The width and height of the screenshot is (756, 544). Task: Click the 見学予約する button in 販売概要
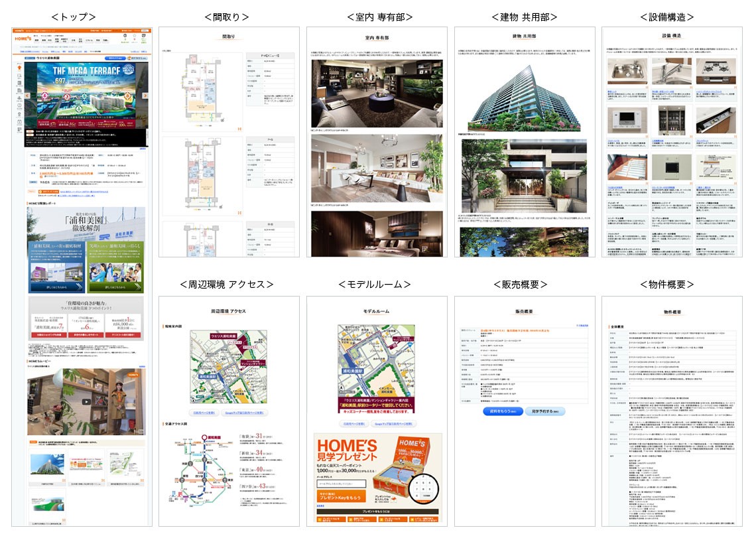coord(546,411)
